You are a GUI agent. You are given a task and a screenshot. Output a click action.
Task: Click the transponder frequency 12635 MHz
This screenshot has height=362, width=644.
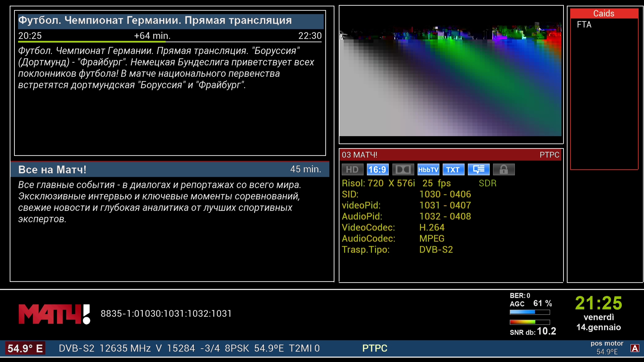click(125, 349)
